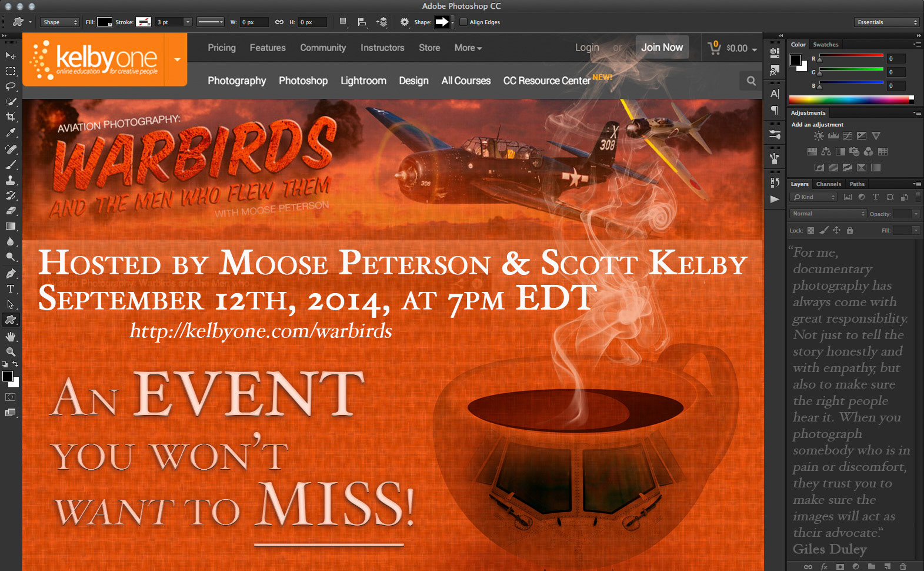This screenshot has width=924, height=571.
Task: Open the Kind layer filter dropdown
Action: 813,197
